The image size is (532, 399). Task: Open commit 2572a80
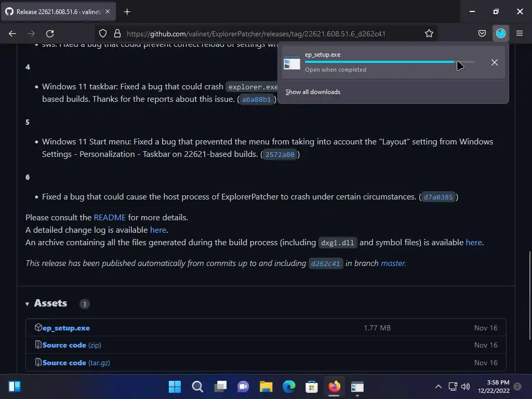(280, 154)
